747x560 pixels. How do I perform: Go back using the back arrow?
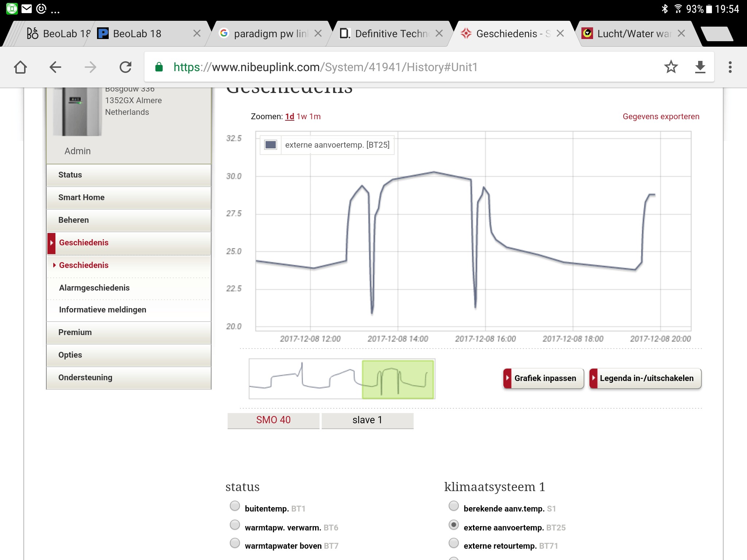[x=55, y=67]
